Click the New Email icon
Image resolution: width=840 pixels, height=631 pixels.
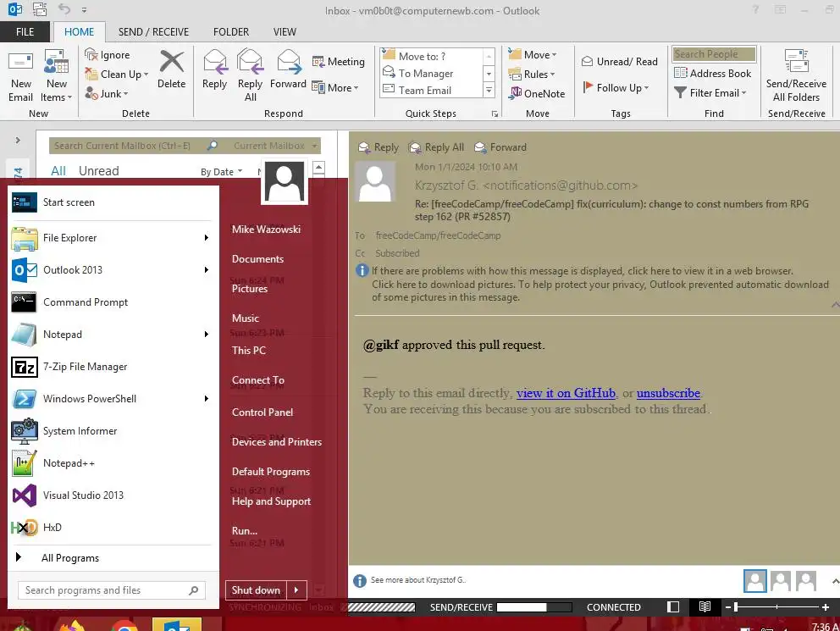20,76
